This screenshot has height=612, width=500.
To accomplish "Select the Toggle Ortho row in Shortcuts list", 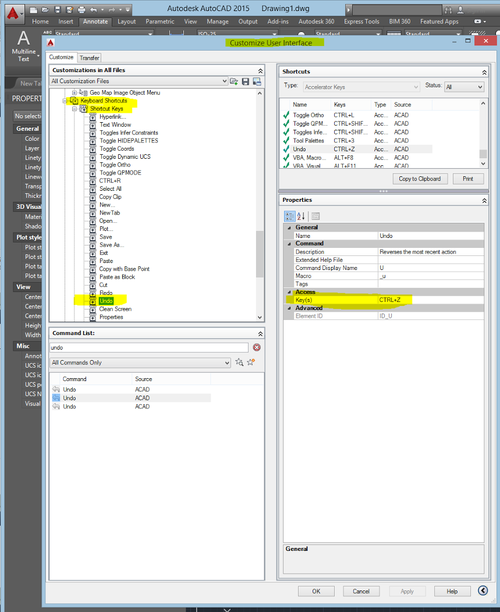I will pyautogui.click(x=356, y=115).
